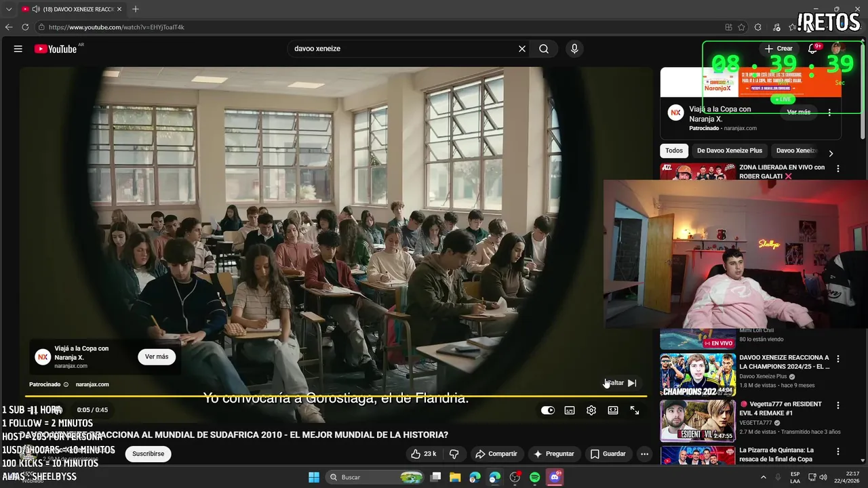The image size is (868, 488).
Task: Click Ver más on the sidebar ad
Action: pyautogui.click(x=799, y=112)
